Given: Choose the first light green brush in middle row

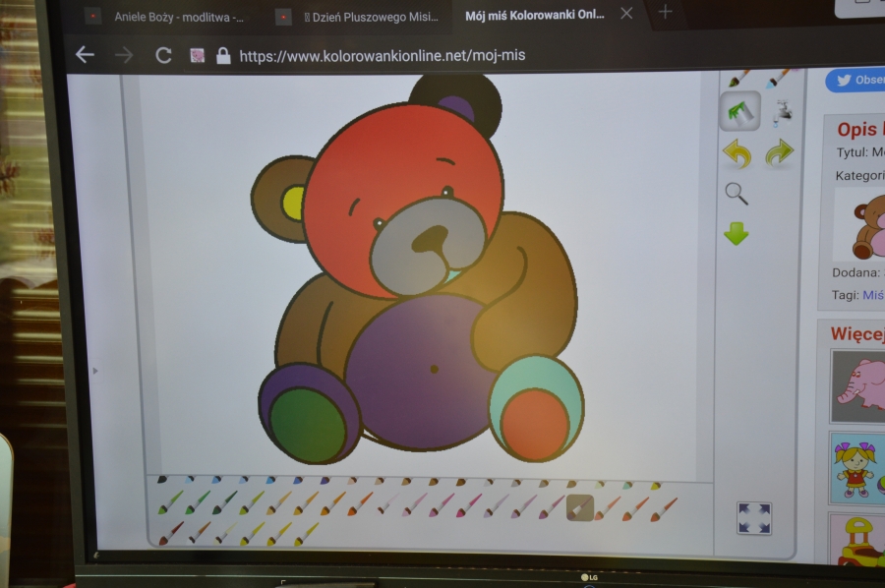Looking at the screenshot, I should click(x=170, y=502).
